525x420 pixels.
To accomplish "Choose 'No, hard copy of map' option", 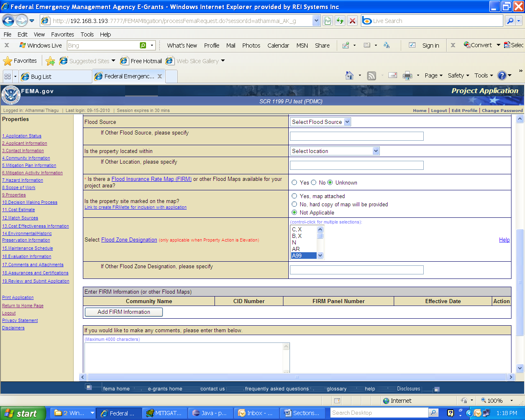I will point(294,204).
